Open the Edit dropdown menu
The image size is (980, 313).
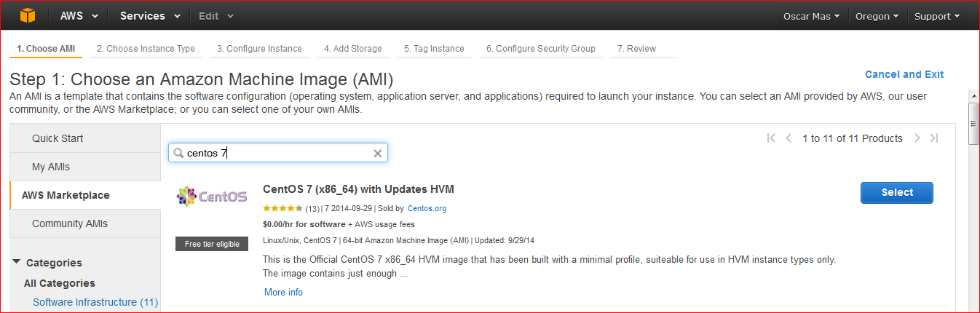[x=216, y=16]
